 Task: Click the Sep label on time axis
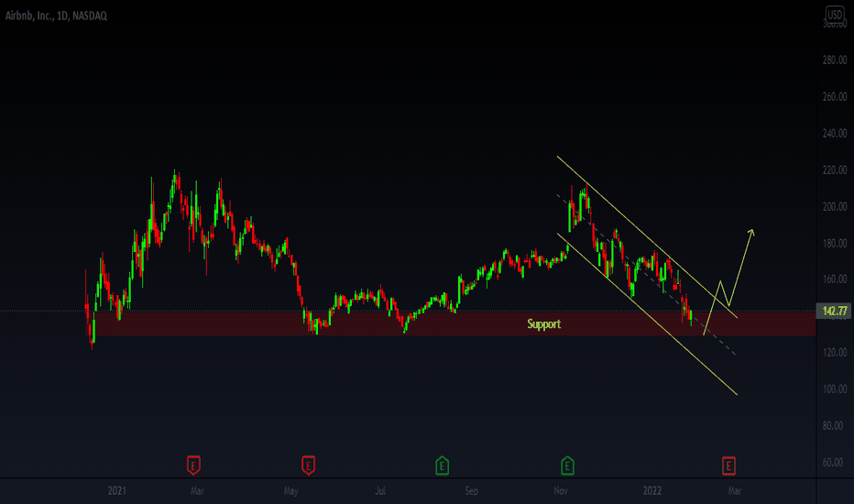pos(472,491)
